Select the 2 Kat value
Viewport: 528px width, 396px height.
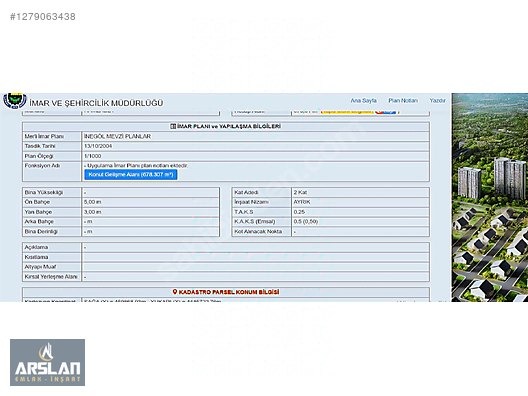(300, 192)
